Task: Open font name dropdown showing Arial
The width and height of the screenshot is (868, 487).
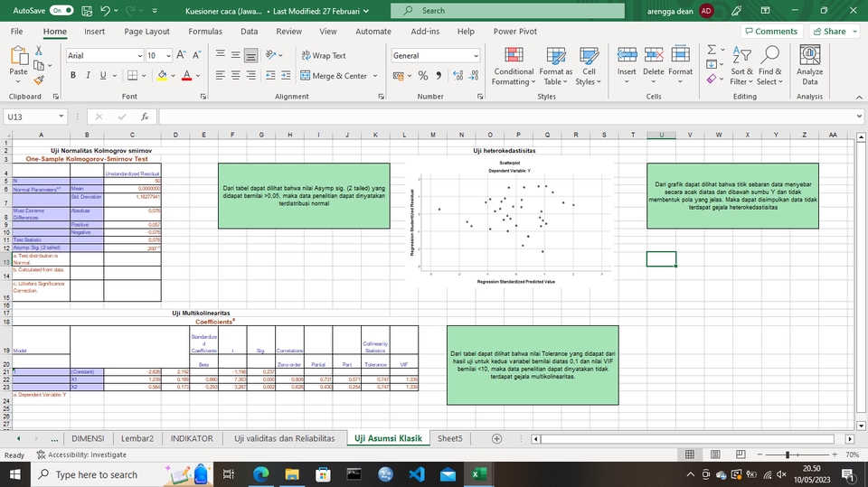Action: click(139, 55)
